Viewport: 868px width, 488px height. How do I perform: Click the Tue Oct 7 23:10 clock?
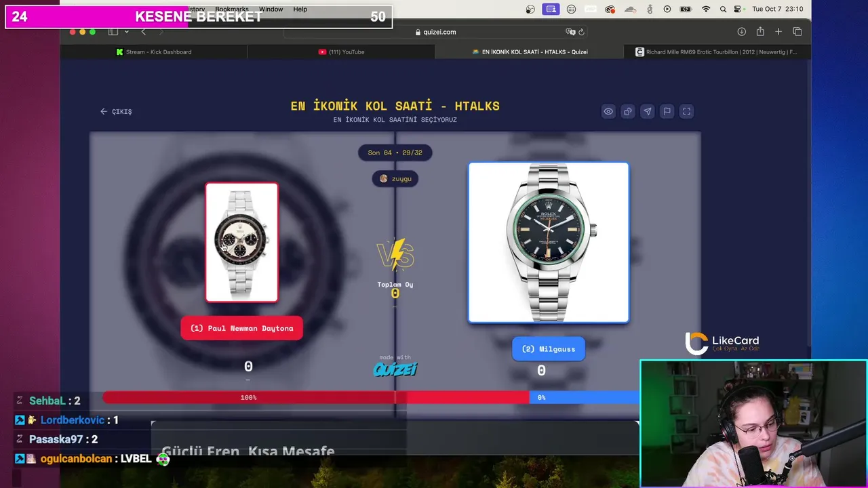tap(778, 9)
